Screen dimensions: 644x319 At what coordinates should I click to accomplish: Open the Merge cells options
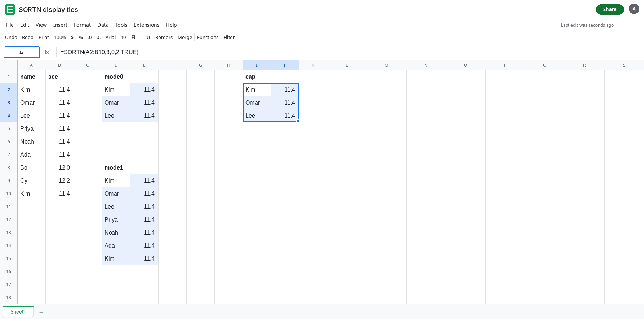coord(185,37)
